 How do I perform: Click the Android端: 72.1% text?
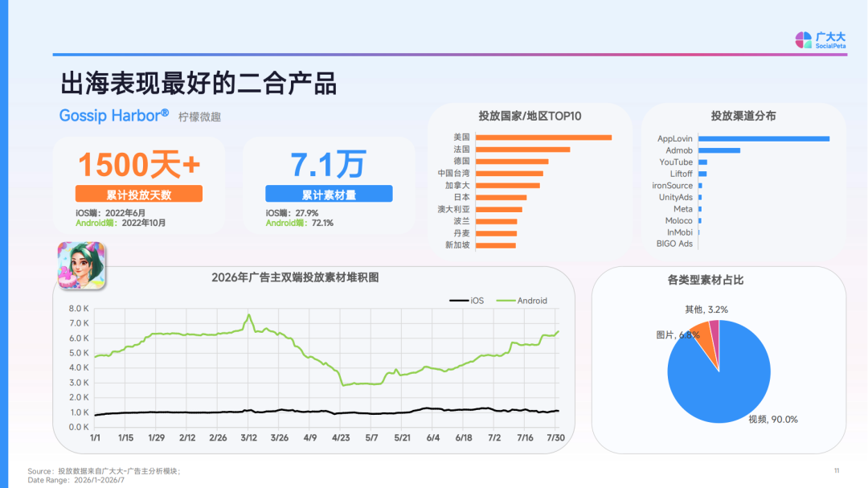pos(300,223)
